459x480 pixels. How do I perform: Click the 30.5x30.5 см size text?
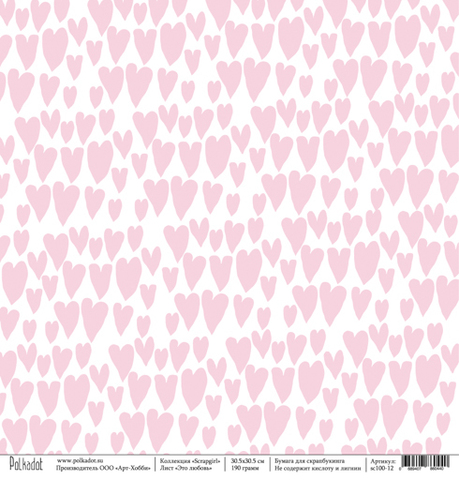[248, 461]
